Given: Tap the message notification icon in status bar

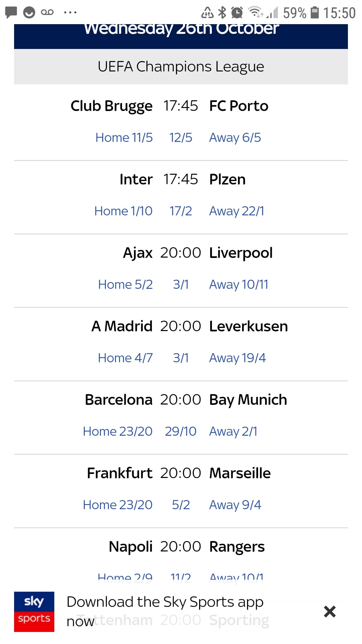Looking at the screenshot, I should pos(11,12).
